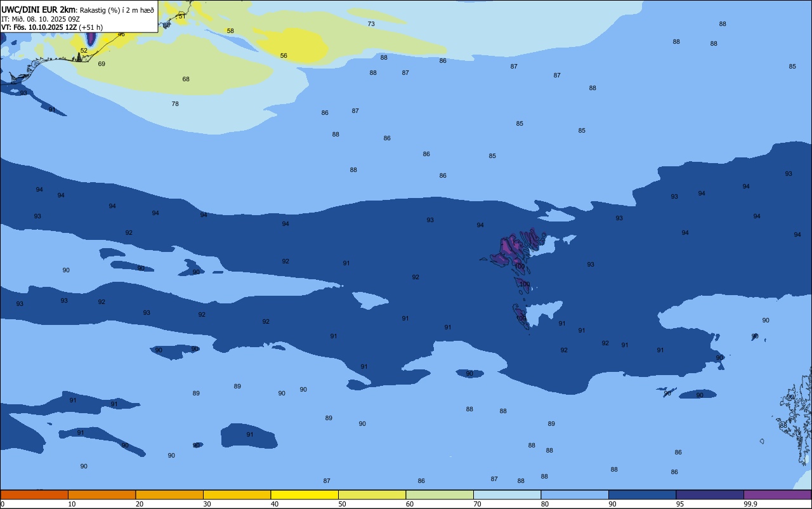Select the 'VT: Fös. 10.10.2025 12Z (+51 h)' line
The height and width of the screenshot is (509, 812).
[52, 27]
